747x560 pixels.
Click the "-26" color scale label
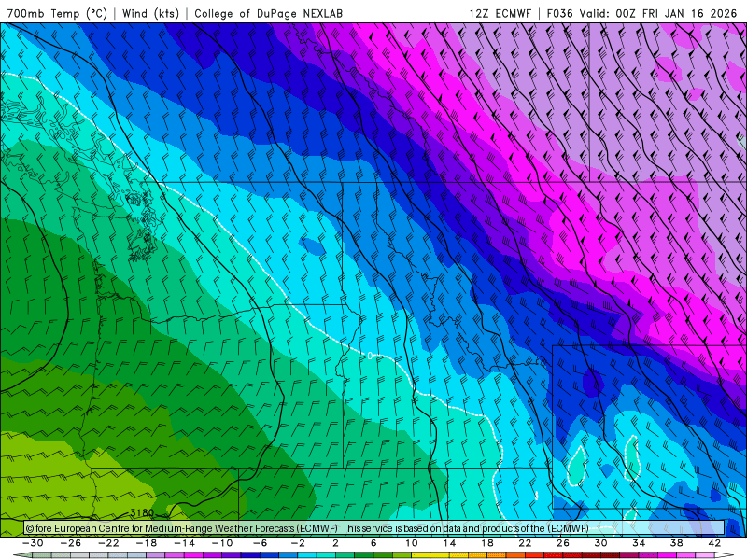pos(71,543)
